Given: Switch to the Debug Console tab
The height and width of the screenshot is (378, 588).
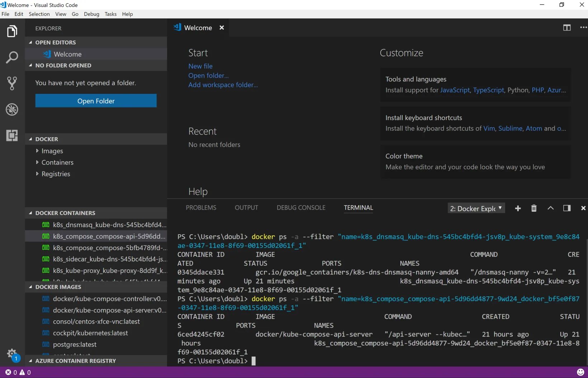Looking at the screenshot, I should [301, 207].
